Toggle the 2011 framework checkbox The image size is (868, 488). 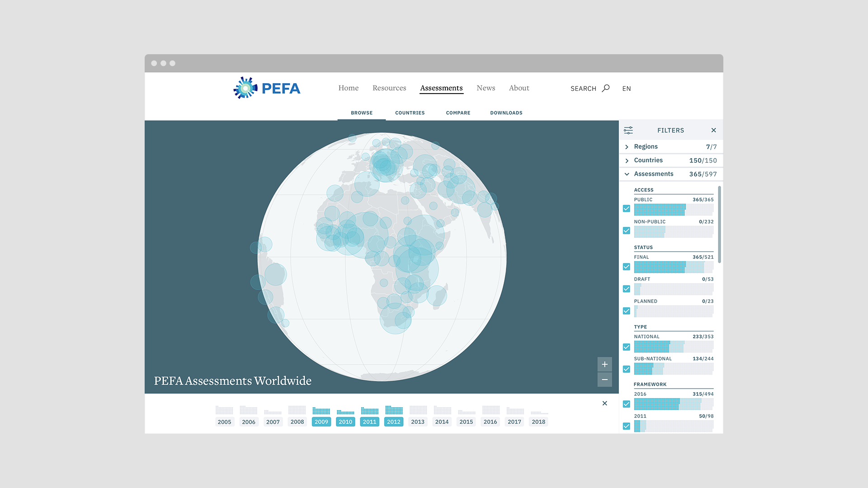tap(626, 426)
